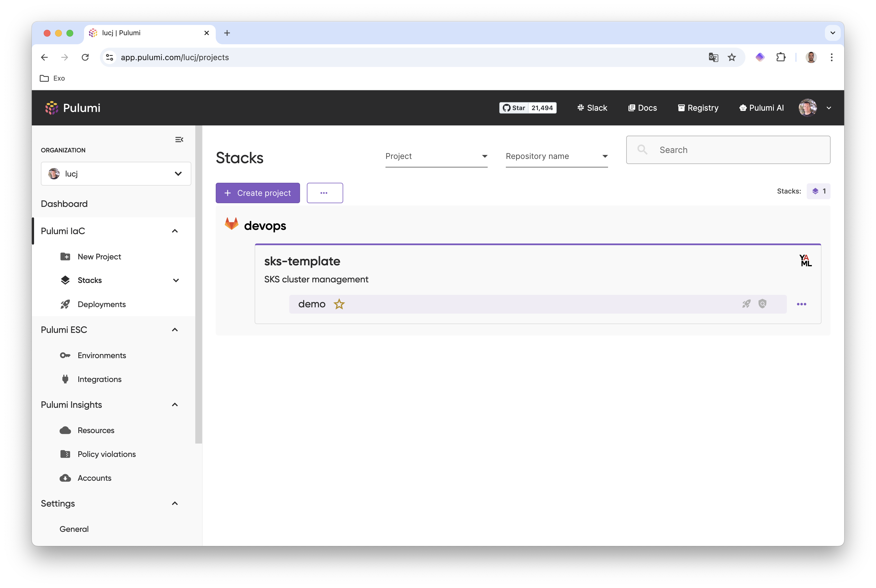This screenshot has height=588, width=876.
Task: Click the YAML language icon on sks-template
Action: 805,261
